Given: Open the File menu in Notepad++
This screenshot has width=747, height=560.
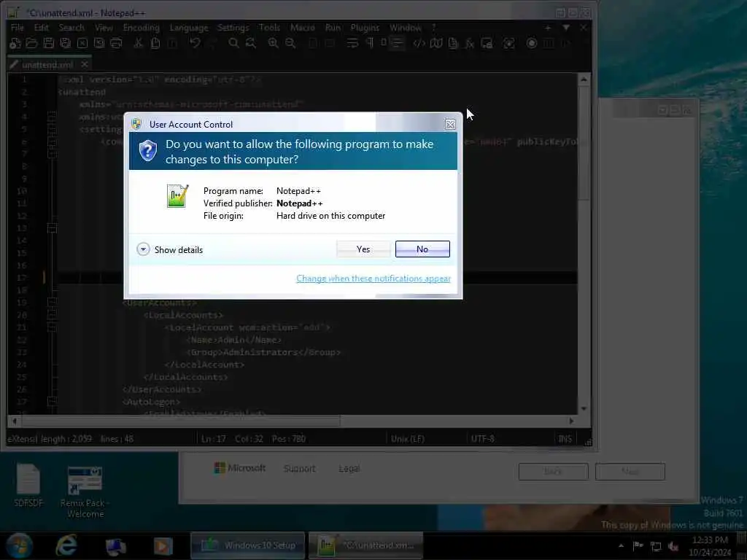Looking at the screenshot, I should tap(18, 28).
